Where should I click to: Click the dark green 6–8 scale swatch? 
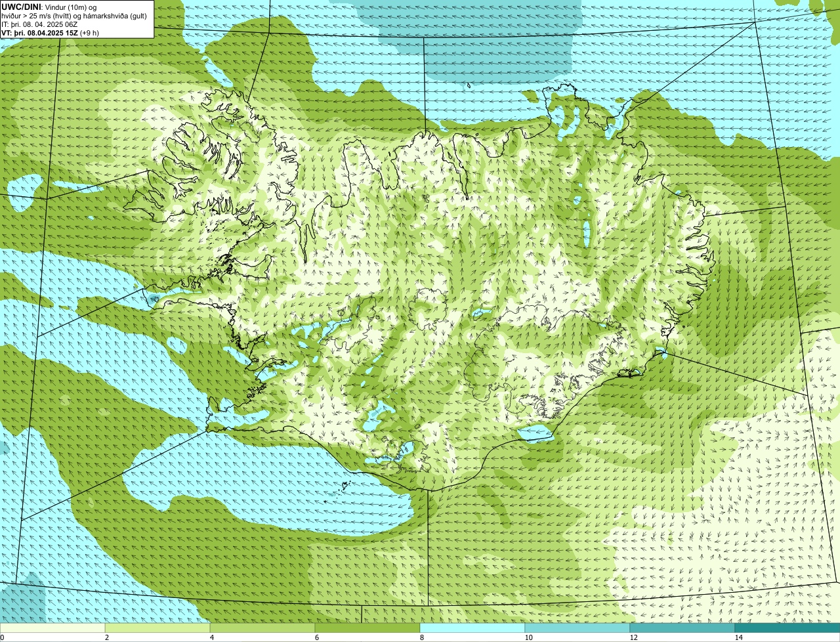tap(367, 628)
